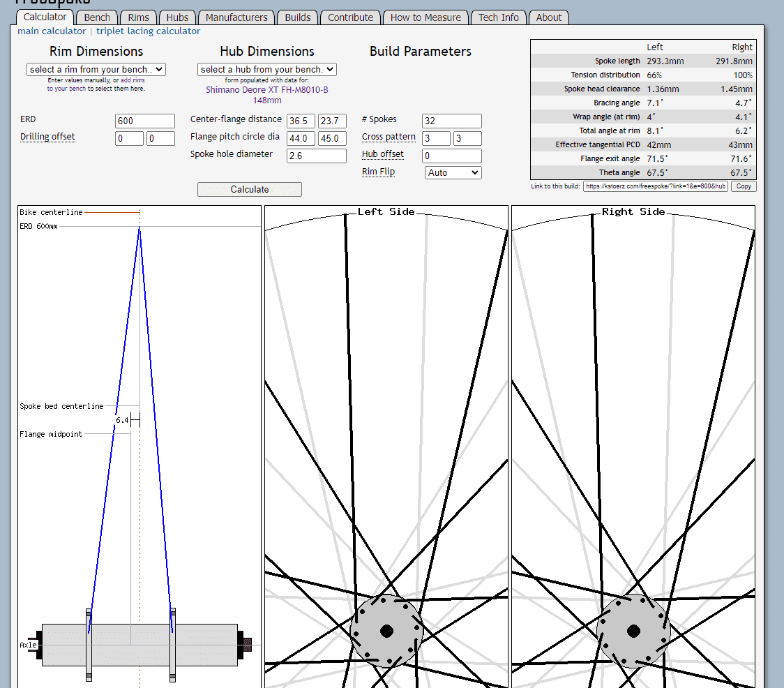The width and height of the screenshot is (784, 688).
Task: Select the How to Measure tab
Action: coord(425,17)
